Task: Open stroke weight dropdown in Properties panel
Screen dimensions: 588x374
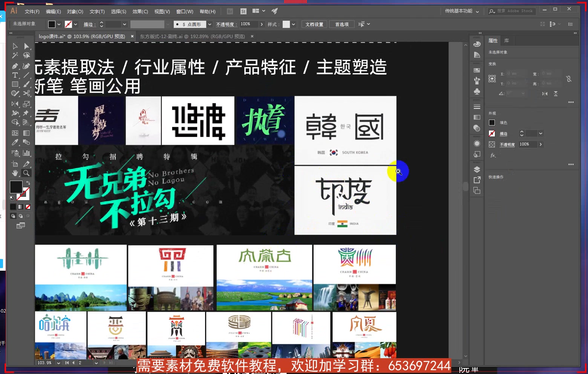Action: click(x=541, y=133)
